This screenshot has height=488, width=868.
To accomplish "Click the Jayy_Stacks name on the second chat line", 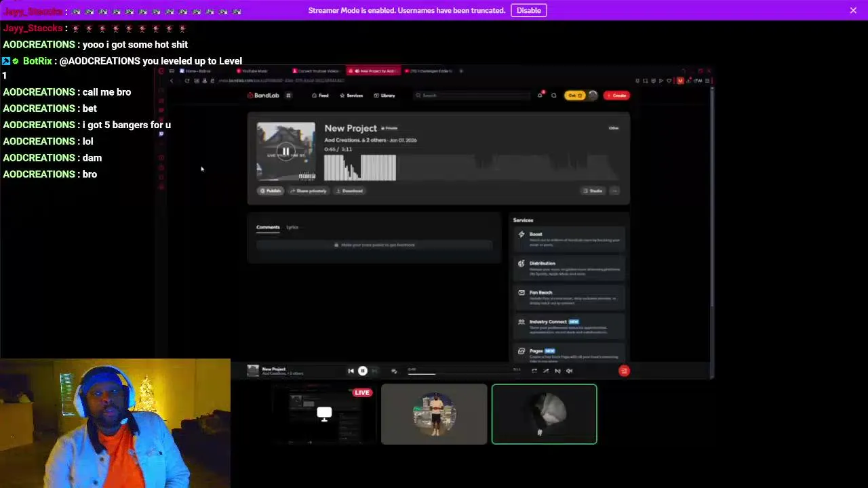I will (33, 28).
